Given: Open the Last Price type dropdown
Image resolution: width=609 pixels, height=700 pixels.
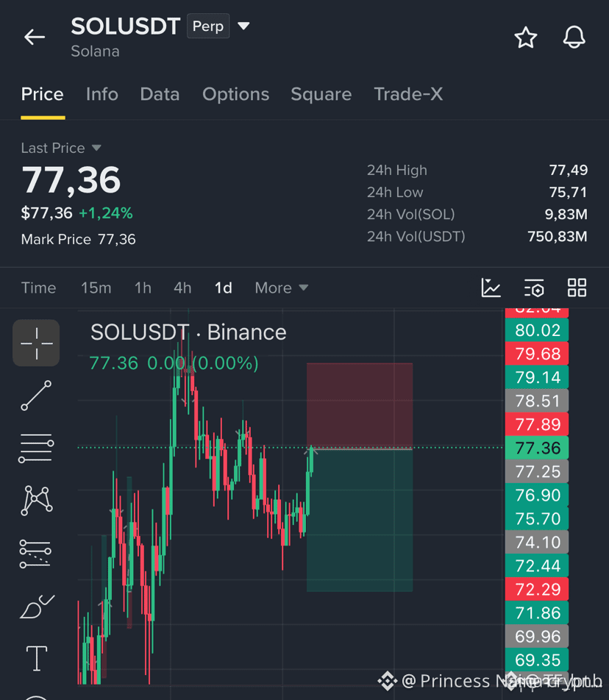Looking at the screenshot, I should (x=96, y=148).
